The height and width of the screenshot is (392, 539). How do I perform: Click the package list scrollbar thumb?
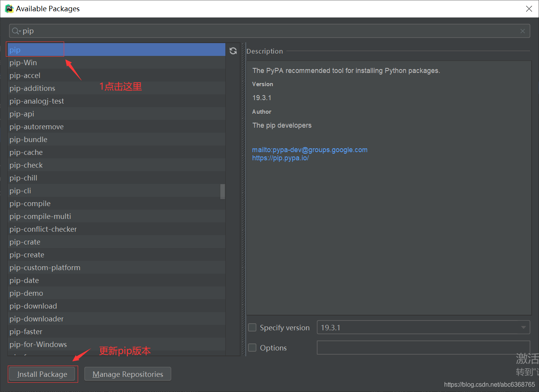coord(223,191)
